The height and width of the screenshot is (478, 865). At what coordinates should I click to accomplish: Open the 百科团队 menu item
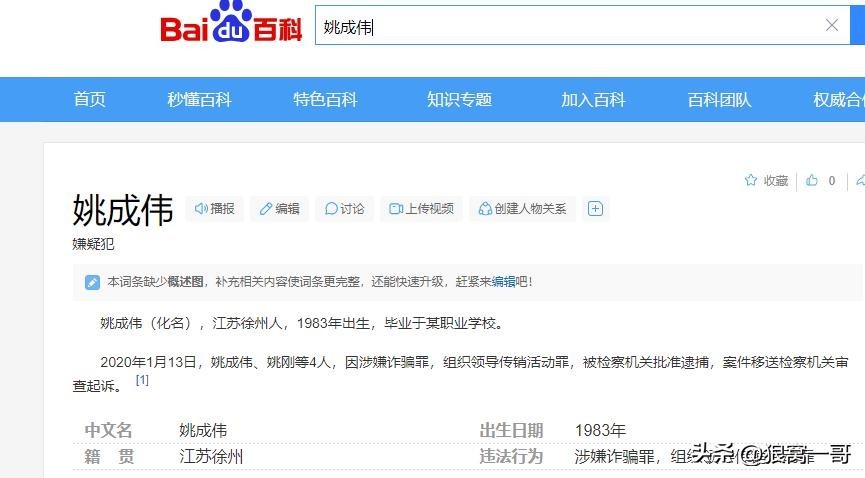pos(719,100)
